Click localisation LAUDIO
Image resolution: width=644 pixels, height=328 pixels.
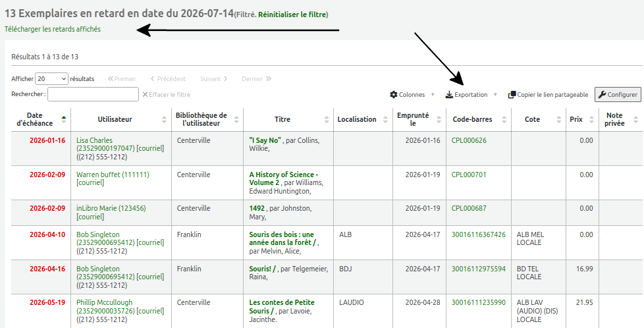point(352,302)
